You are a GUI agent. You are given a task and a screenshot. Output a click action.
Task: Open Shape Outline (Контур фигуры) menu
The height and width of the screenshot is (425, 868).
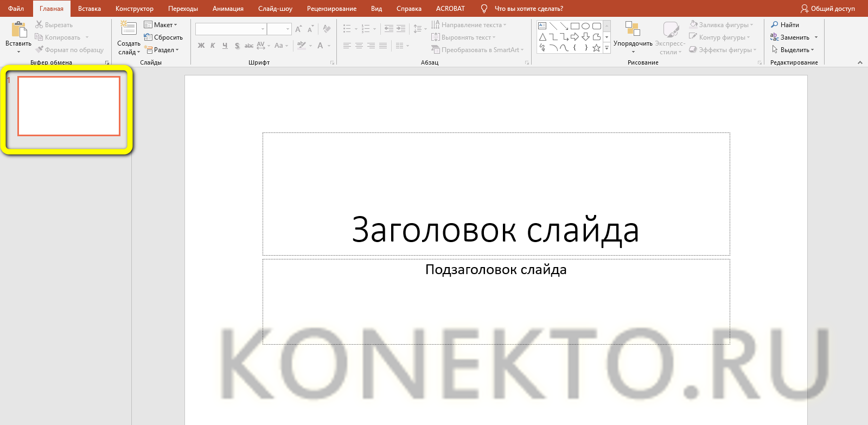[x=720, y=37]
